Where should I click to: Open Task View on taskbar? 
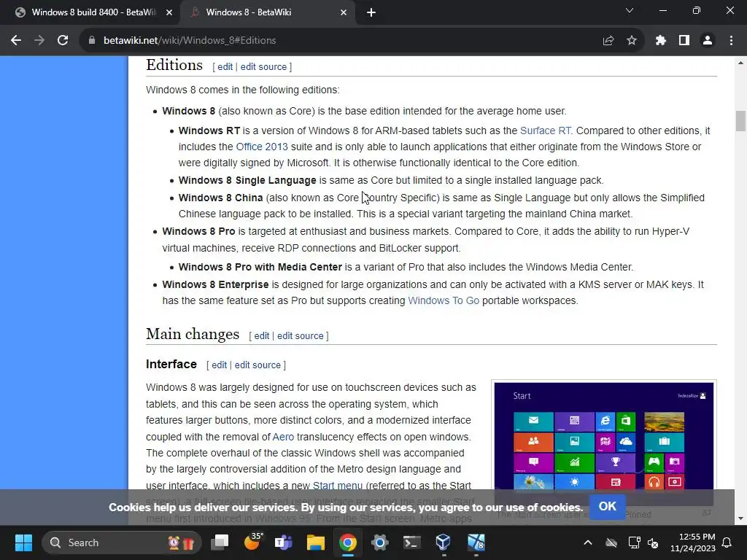(220, 542)
